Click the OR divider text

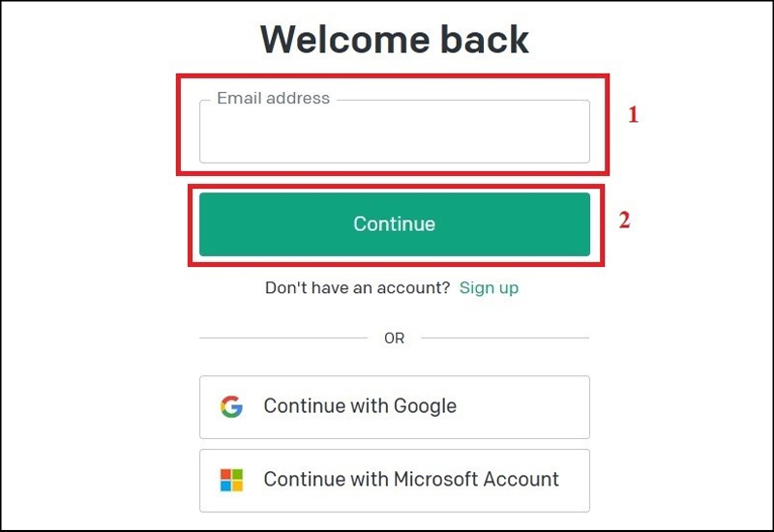[395, 338]
